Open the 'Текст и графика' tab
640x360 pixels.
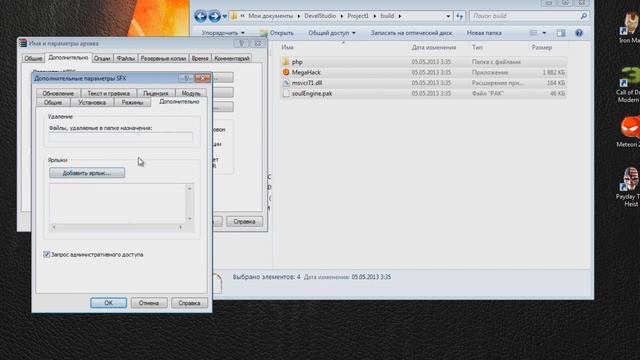[109, 93]
